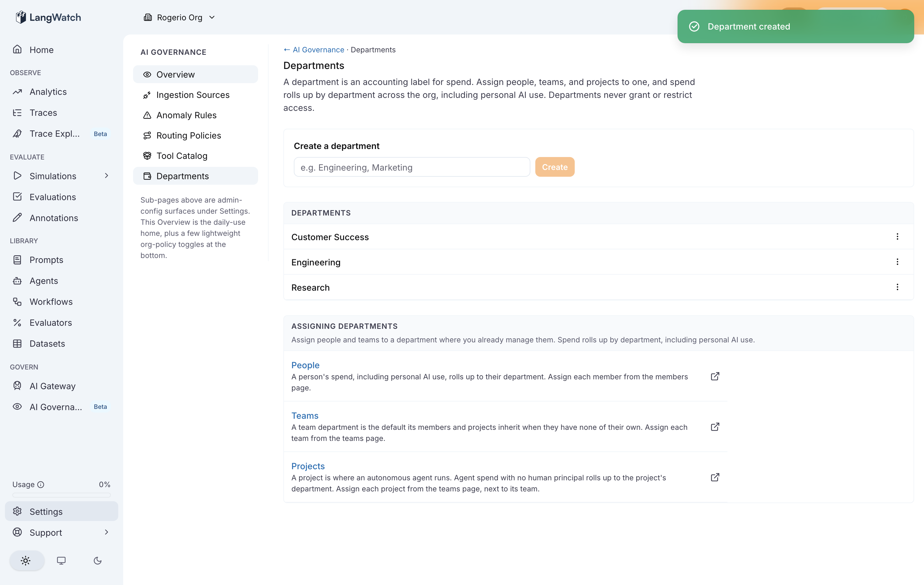Viewport: 924px width, 585px height.
Task: Click the LangWatch logo
Action: [x=48, y=17]
